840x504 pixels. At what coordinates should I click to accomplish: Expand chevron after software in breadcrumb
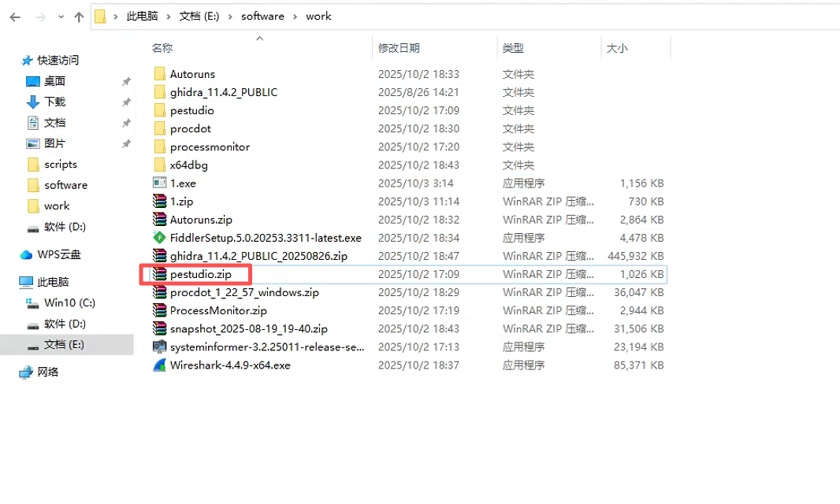(x=295, y=17)
